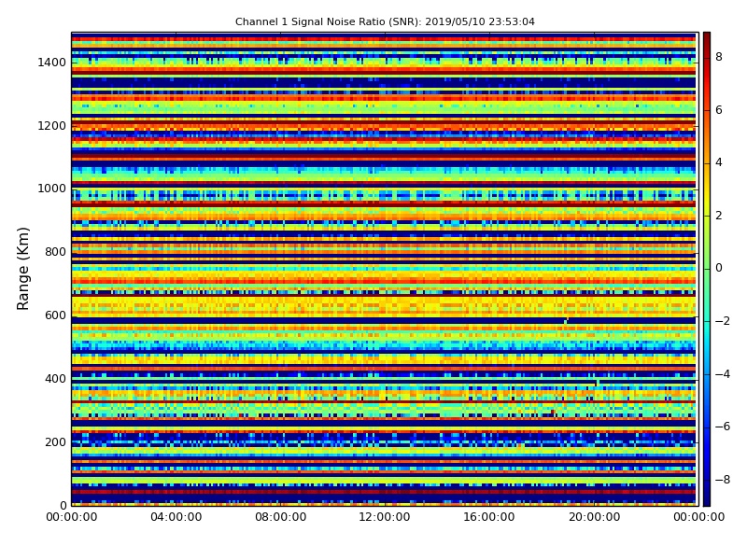The height and width of the screenshot is (560, 747).
Task: Click the colorbar value −4 label
Action: (723, 374)
